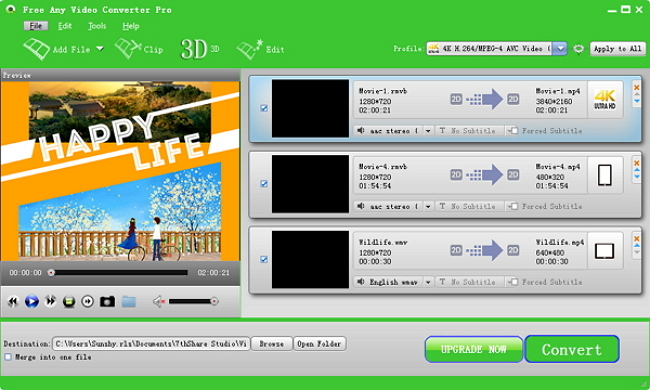Open the Help menu
The height and width of the screenshot is (390, 650).
[131, 26]
